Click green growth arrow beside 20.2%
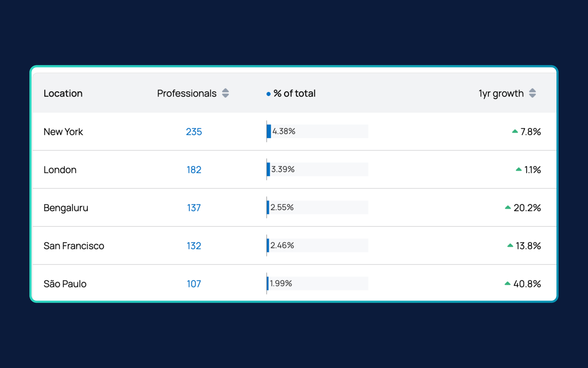 [508, 207]
